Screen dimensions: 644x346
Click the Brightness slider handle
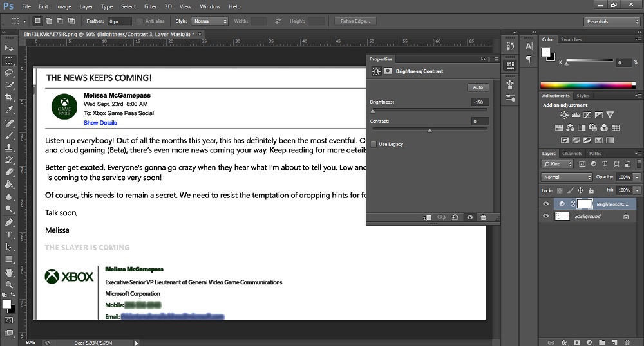pyautogui.click(x=372, y=111)
